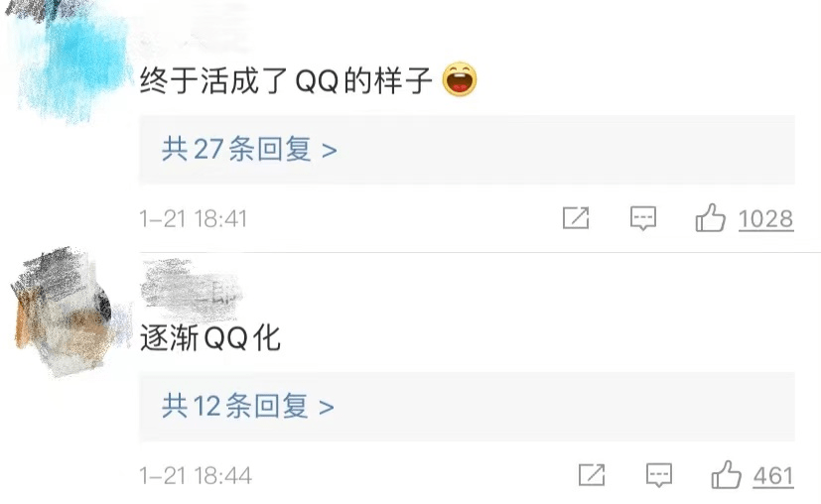
Task: Click the 1028 like count
Action: (766, 219)
